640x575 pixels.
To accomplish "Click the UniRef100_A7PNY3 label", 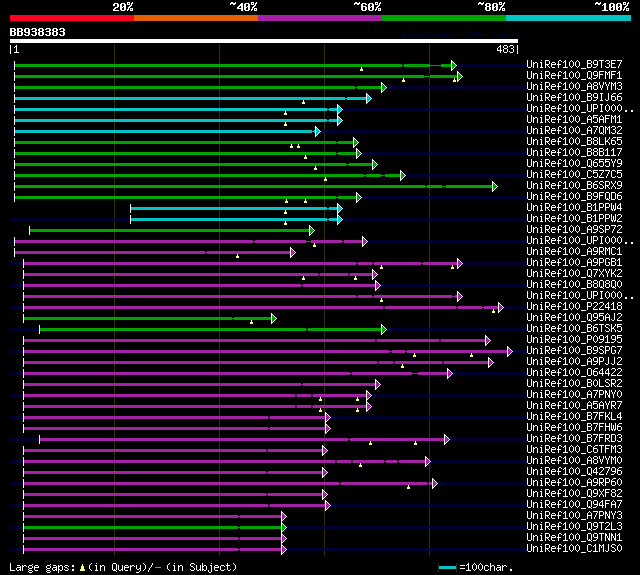I will coord(574,516).
